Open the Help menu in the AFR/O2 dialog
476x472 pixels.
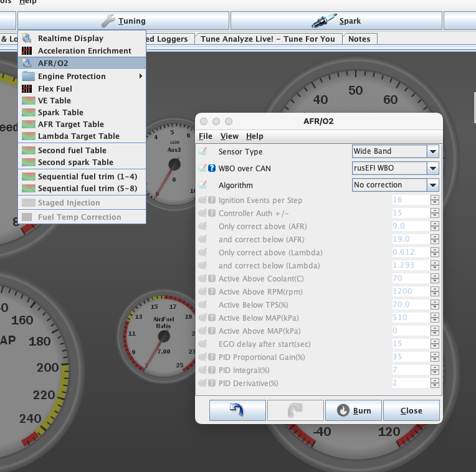[255, 136]
